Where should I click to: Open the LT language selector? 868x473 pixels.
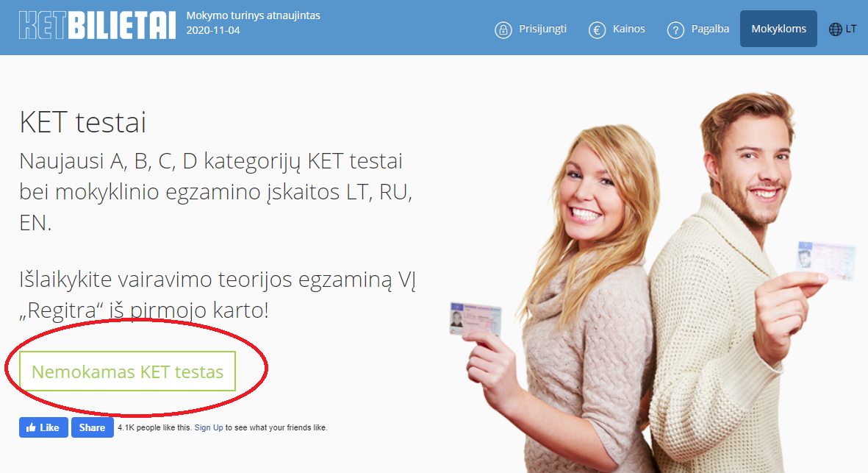click(851, 29)
